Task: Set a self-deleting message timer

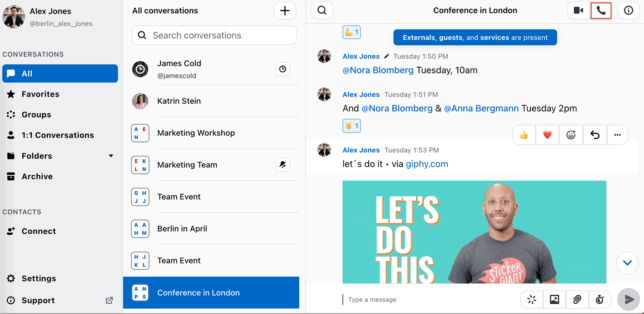Action: pyautogui.click(x=600, y=300)
